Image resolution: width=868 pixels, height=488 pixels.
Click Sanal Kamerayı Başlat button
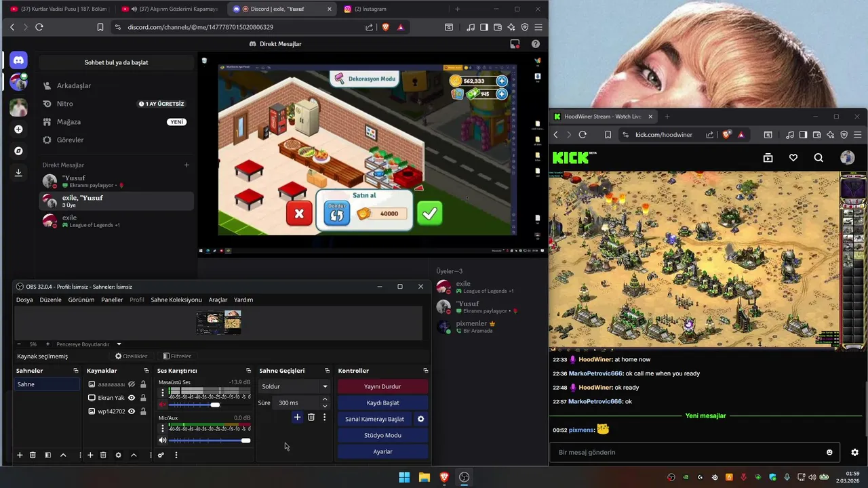point(374,419)
